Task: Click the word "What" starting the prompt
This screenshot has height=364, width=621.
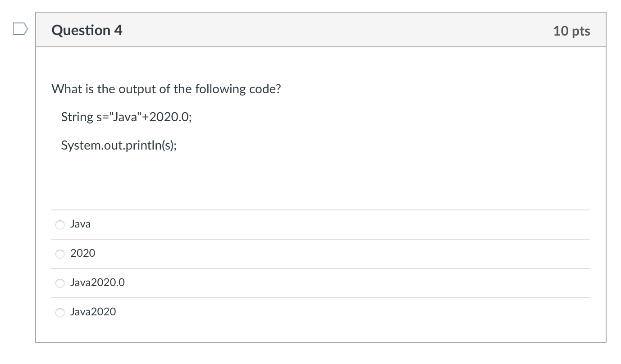Action: [66, 89]
